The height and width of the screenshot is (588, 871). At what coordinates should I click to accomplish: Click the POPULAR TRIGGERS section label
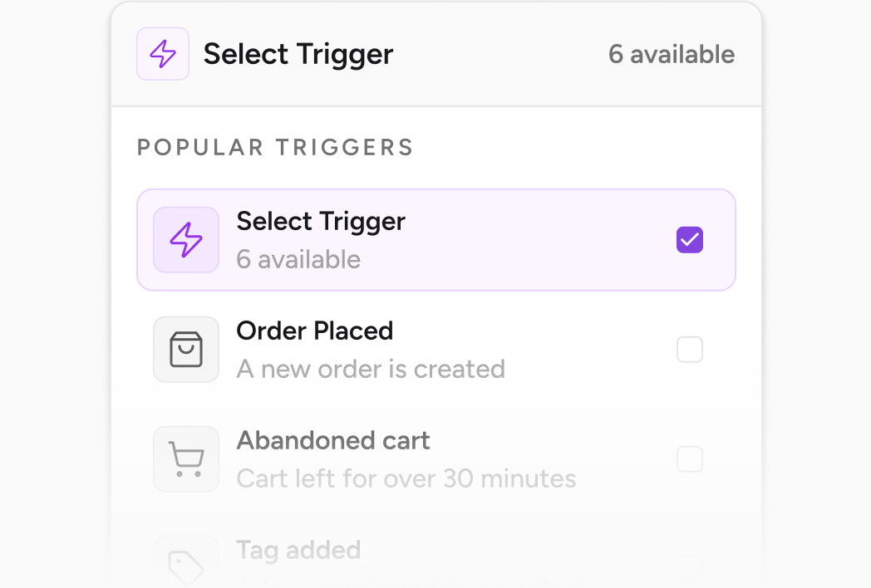point(275,147)
